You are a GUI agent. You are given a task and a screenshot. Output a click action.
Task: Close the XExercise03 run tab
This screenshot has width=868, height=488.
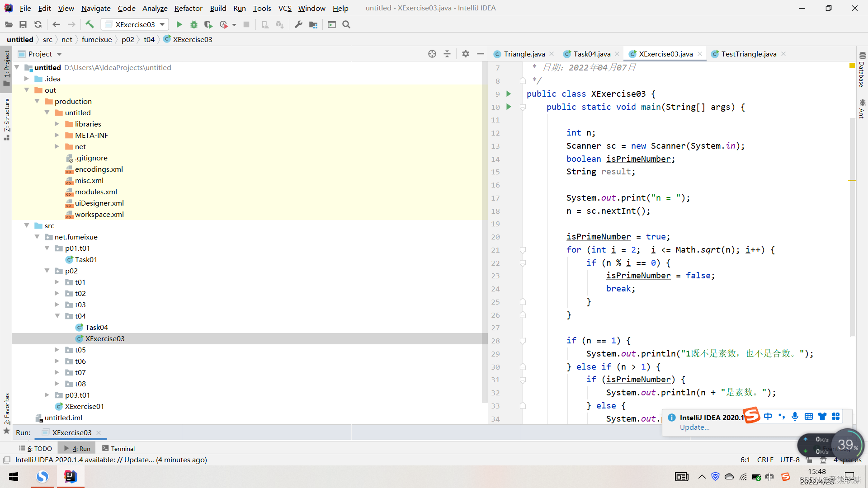tap(99, 432)
